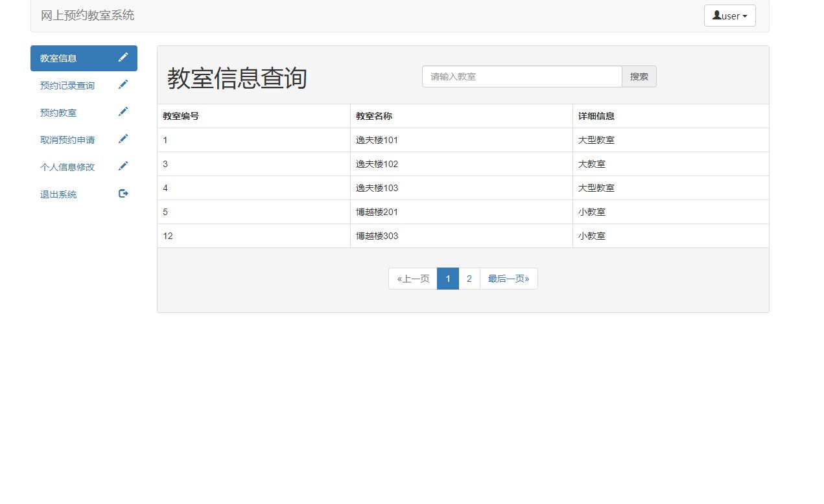Click the pencil icon beside 个人信息修改

(x=123, y=166)
